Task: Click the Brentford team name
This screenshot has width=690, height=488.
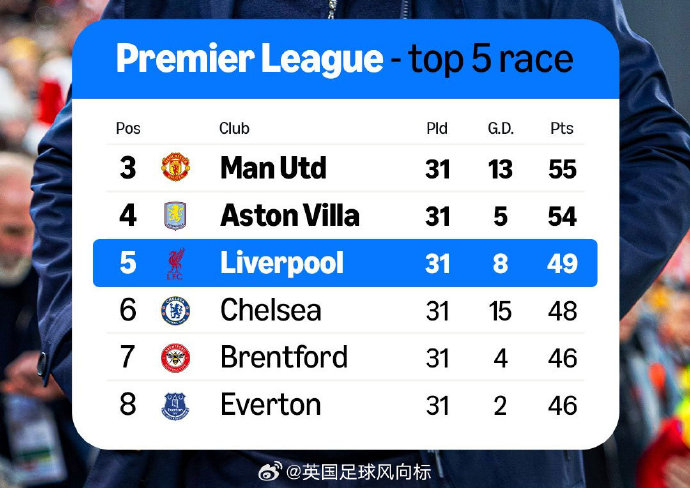Action: [x=284, y=357]
